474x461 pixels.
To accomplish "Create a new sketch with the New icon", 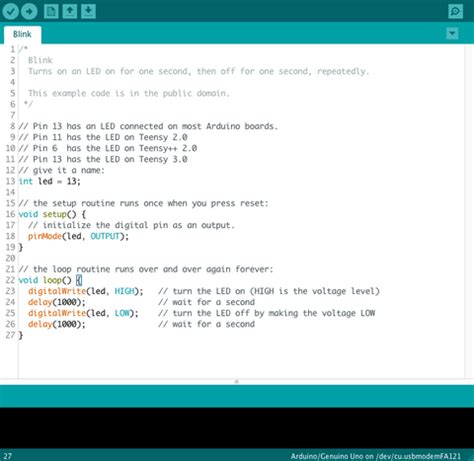I will [51, 11].
